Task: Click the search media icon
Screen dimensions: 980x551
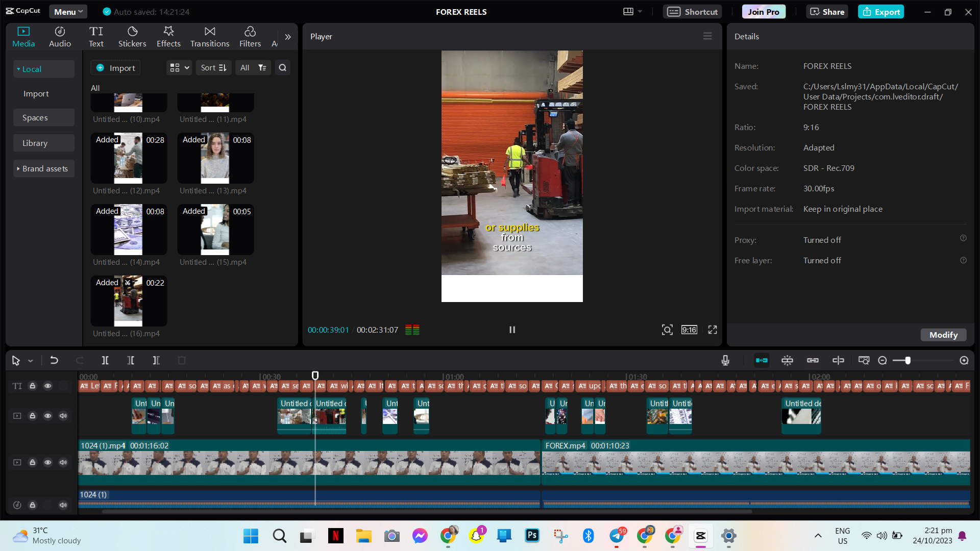Action: pos(282,68)
